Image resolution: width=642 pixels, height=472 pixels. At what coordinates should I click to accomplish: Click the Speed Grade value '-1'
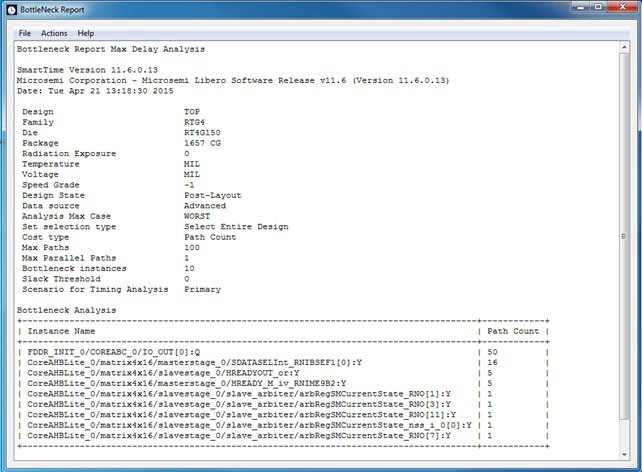(189, 185)
